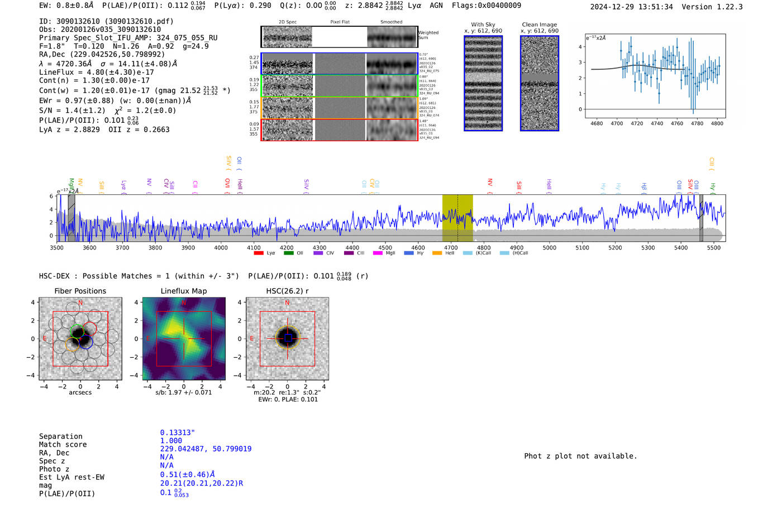
Task: Select the Weighted Sum 2D spectrum row
Action: (x=339, y=37)
